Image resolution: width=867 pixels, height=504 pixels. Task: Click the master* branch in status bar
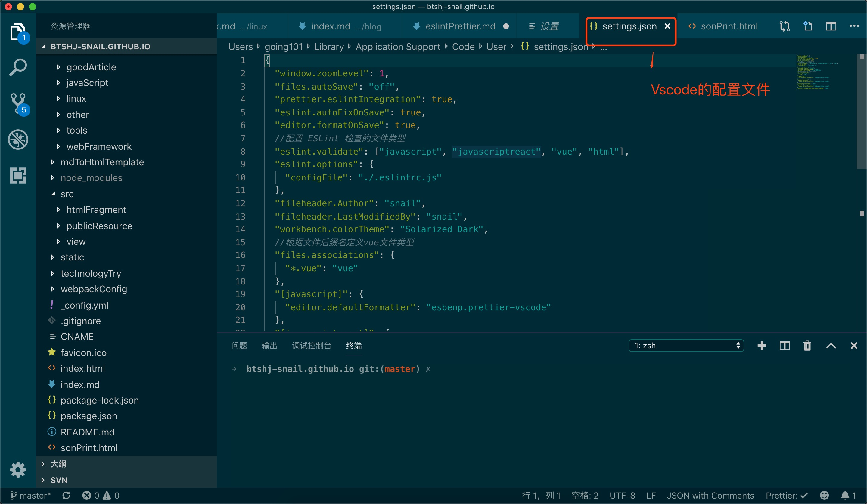[x=31, y=495]
